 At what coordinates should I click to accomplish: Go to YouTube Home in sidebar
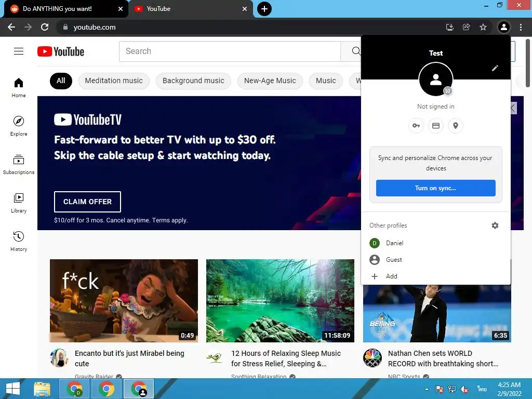pyautogui.click(x=19, y=87)
